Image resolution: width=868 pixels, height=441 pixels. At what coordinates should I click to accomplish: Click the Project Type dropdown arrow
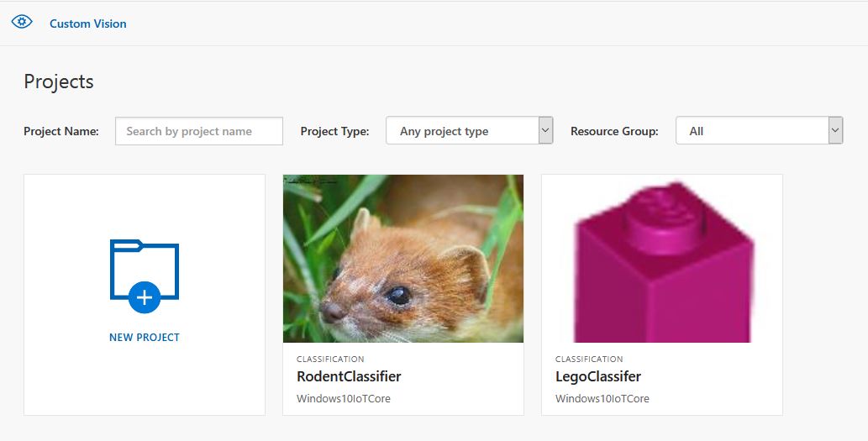[545, 130]
